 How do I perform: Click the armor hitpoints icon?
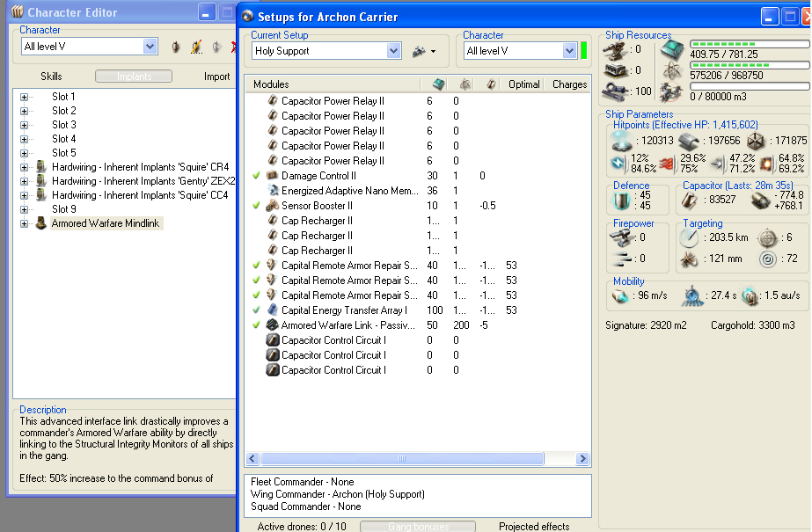689,140
